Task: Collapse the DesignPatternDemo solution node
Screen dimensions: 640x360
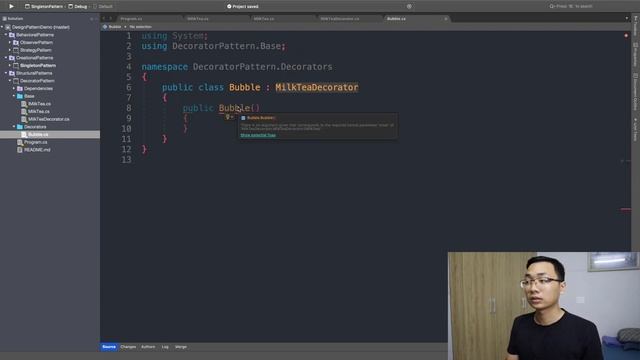Action: point(2,27)
